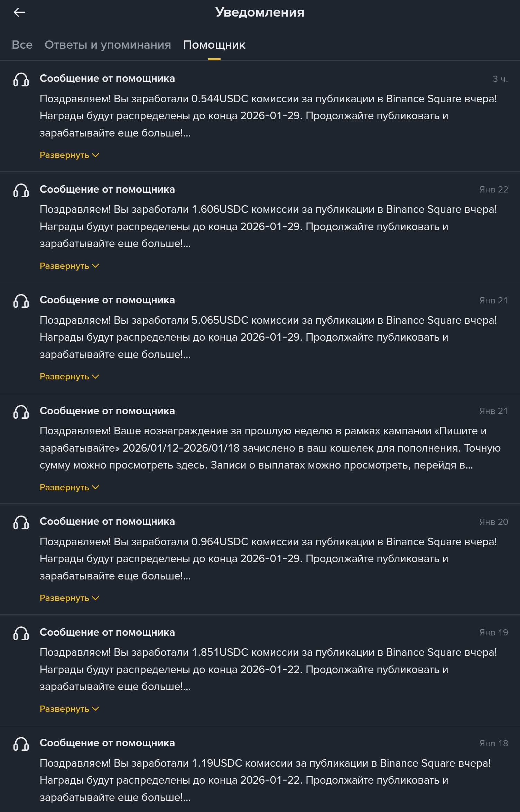520x812 pixels.
Task: Expand the 1.851USDC notification
Action: [x=69, y=709]
